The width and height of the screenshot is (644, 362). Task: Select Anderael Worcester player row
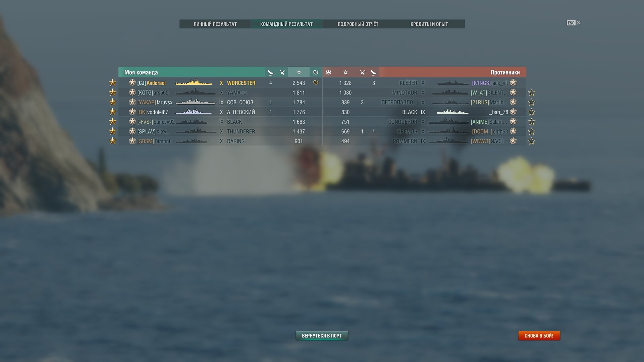pyautogui.click(x=220, y=83)
